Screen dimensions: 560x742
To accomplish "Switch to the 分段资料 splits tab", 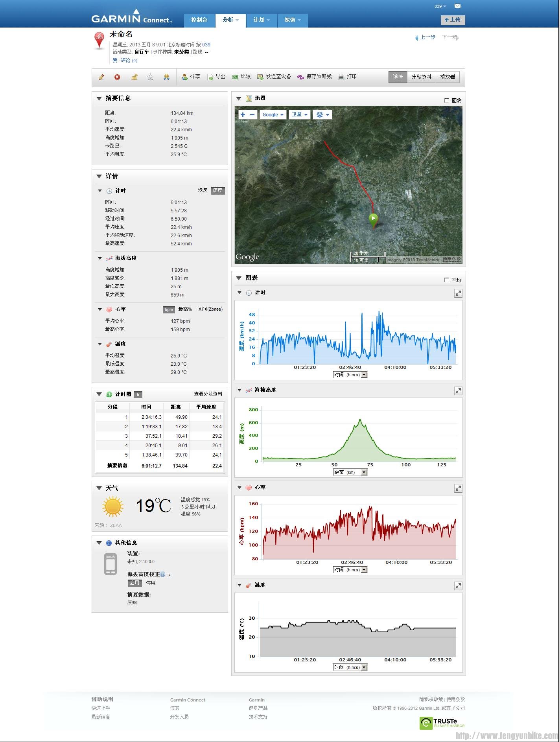I will tap(421, 77).
